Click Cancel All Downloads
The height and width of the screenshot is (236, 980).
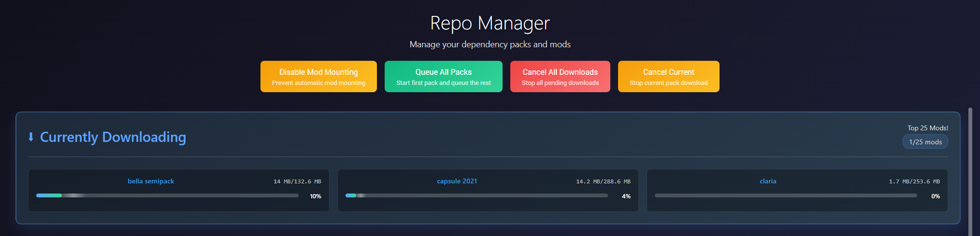tap(560, 76)
